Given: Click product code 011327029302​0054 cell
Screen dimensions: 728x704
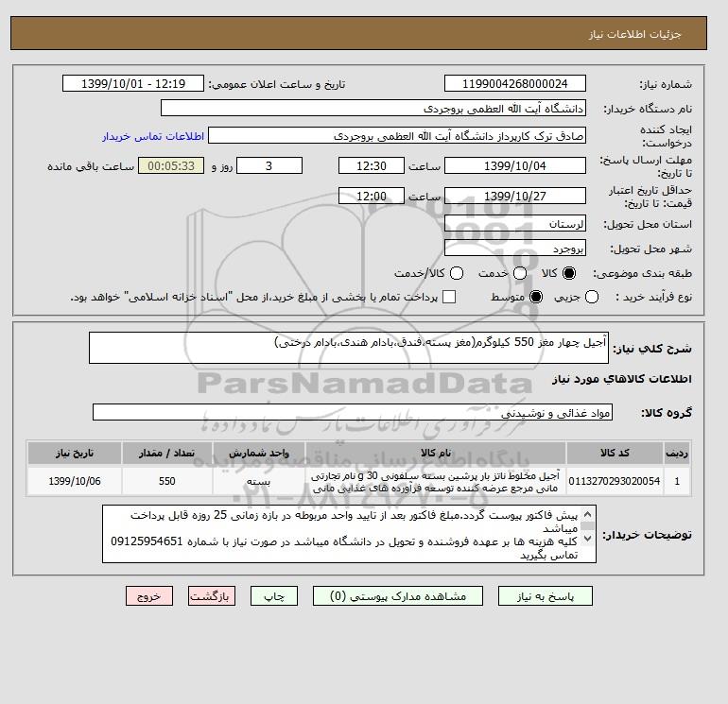Looking at the screenshot, I should pos(615,481).
